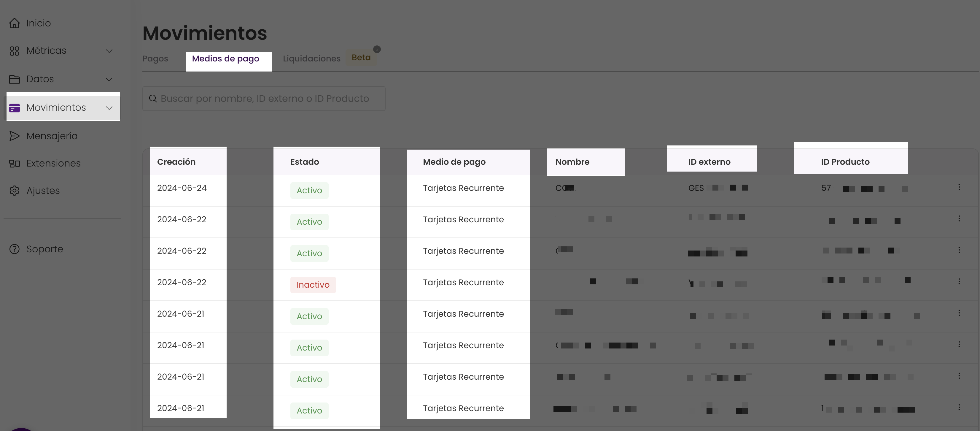The width and height of the screenshot is (980, 431).
Task: Open Ajustes in sidebar
Action: (43, 190)
